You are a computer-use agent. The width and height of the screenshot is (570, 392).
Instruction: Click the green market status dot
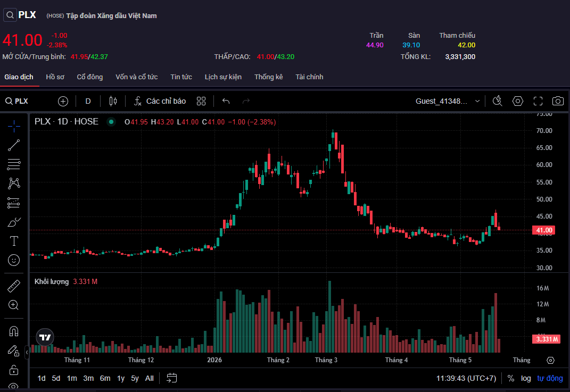111,122
